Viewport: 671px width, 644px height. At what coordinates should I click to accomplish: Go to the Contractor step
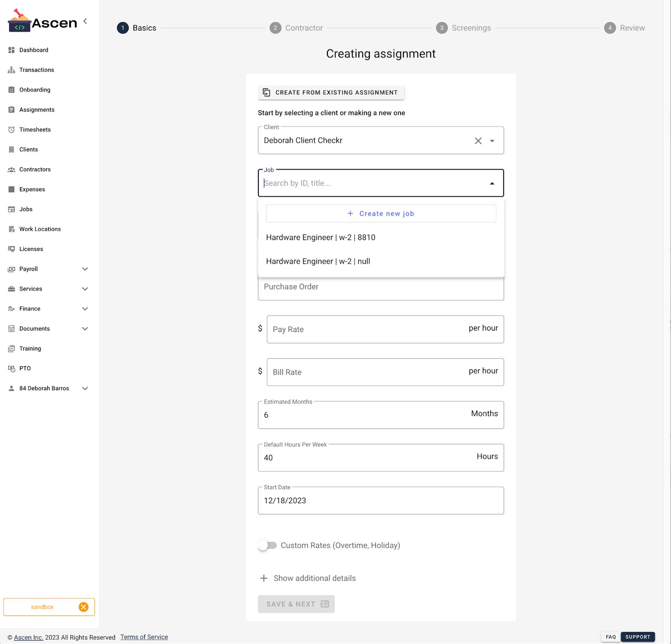[x=296, y=28]
